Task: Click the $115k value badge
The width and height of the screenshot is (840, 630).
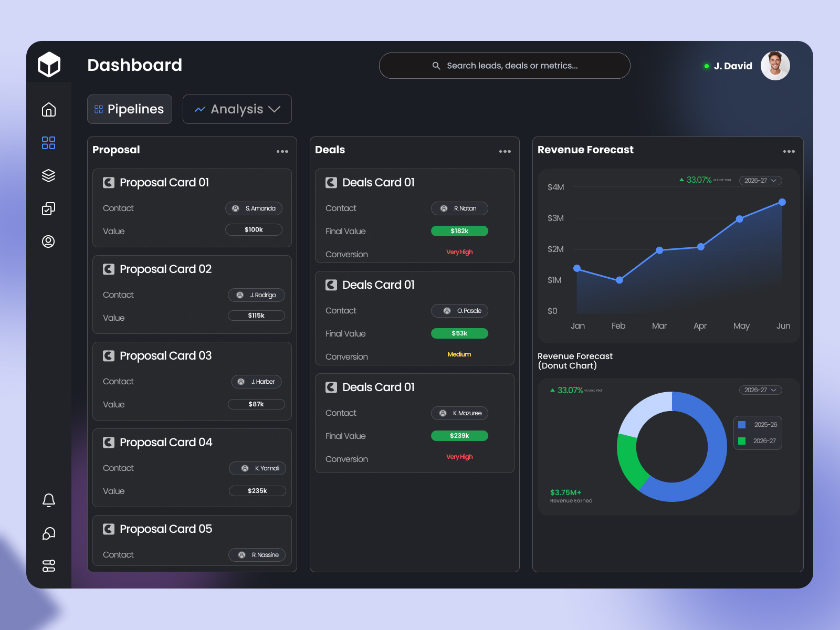Action: (x=257, y=316)
